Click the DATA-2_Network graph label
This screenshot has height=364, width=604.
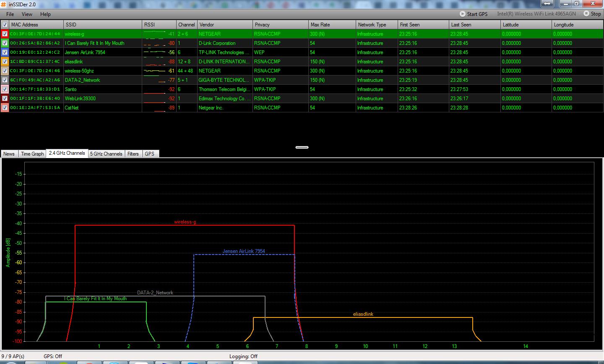(155, 293)
